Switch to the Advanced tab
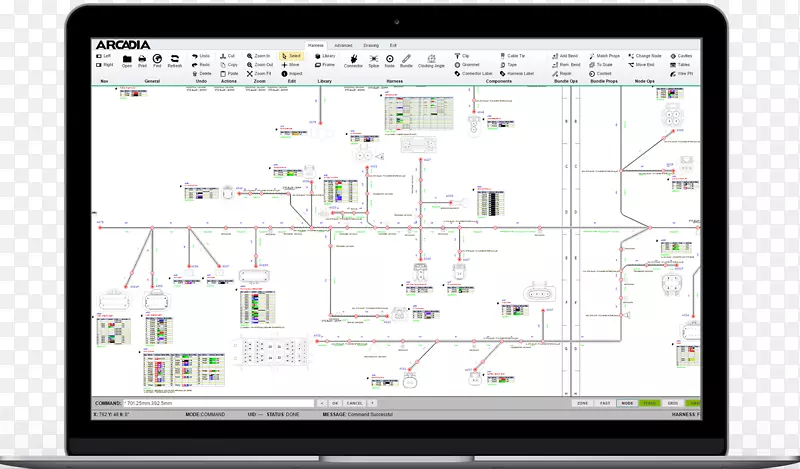800x469 pixels. 343,45
